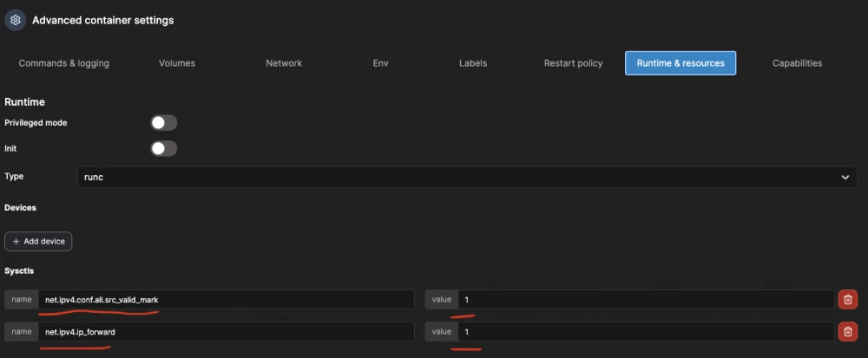Toggle Privileged mode switch
This screenshot has width=868, height=358.
pos(163,123)
